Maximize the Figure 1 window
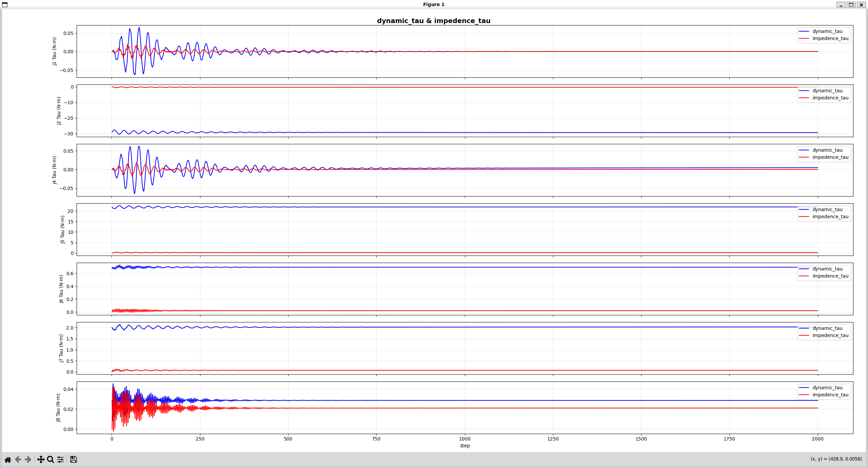The width and height of the screenshot is (868, 468). pos(851,5)
